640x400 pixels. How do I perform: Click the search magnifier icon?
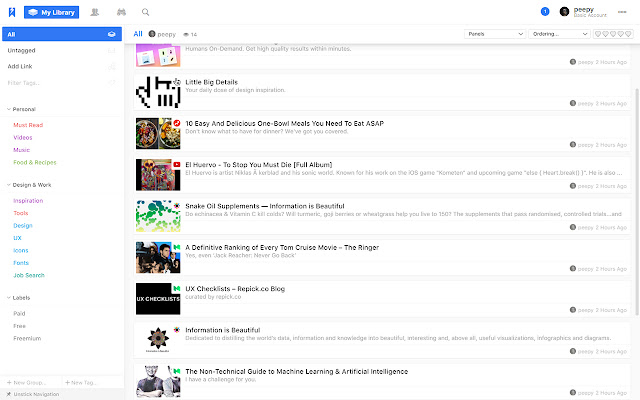click(x=146, y=12)
